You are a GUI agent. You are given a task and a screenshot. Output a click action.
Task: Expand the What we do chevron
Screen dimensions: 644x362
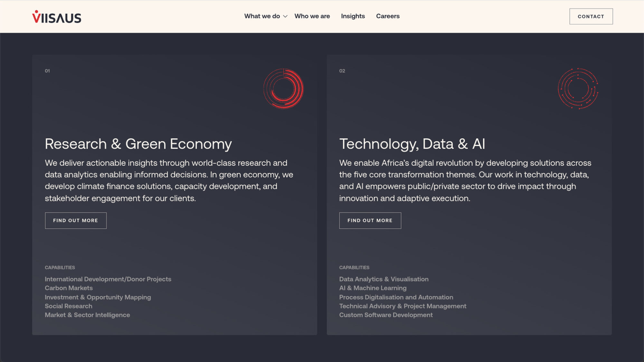click(x=285, y=16)
